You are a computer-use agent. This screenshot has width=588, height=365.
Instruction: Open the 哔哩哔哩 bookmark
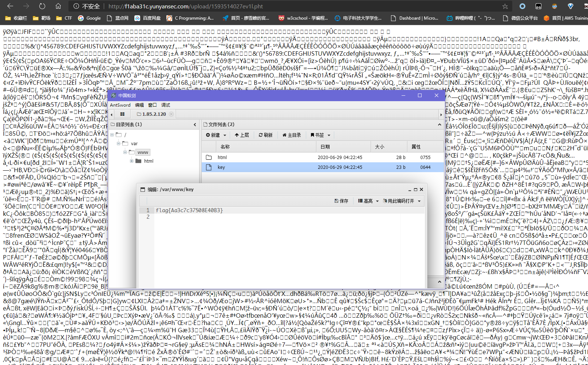(x=471, y=18)
